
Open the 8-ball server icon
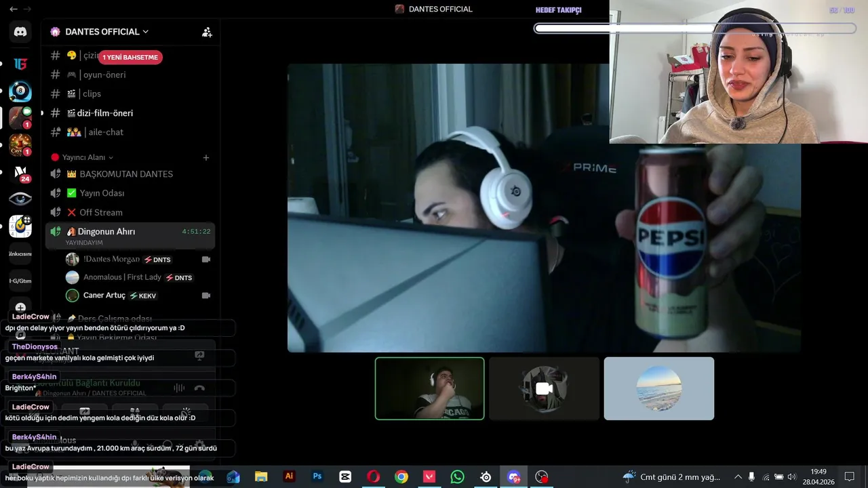click(20, 91)
